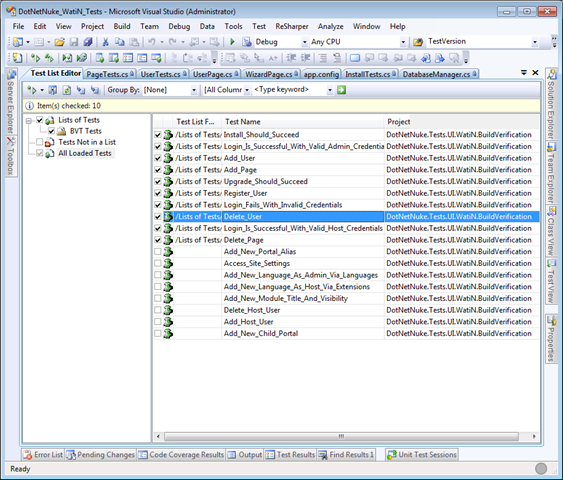This screenshot has height=480, width=563.
Task: Check the Add_New_Portal_Alias test
Action: pyautogui.click(x=158, y=252)
